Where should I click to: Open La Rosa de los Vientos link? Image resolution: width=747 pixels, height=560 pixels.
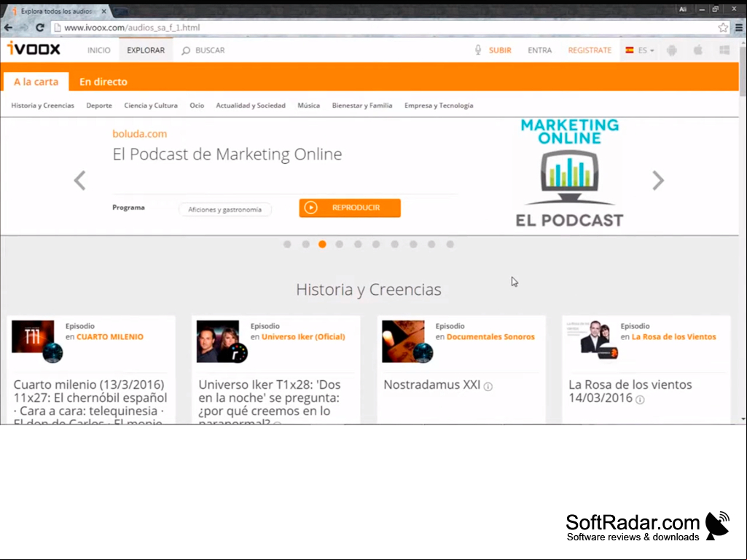click(673, 336)
